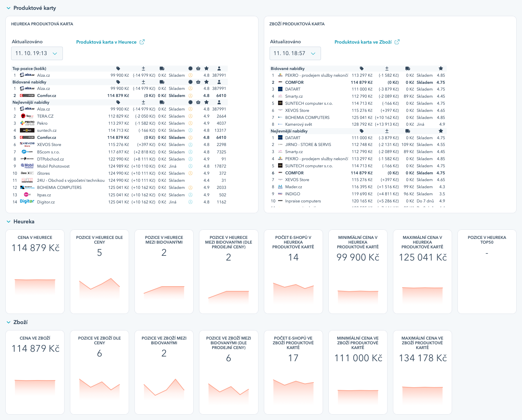Click the star icon in Zboží's Nejlevnější nabídky header
Image resolution: width=522 pixels, height=420 pixels.
[x=441, y=131]
